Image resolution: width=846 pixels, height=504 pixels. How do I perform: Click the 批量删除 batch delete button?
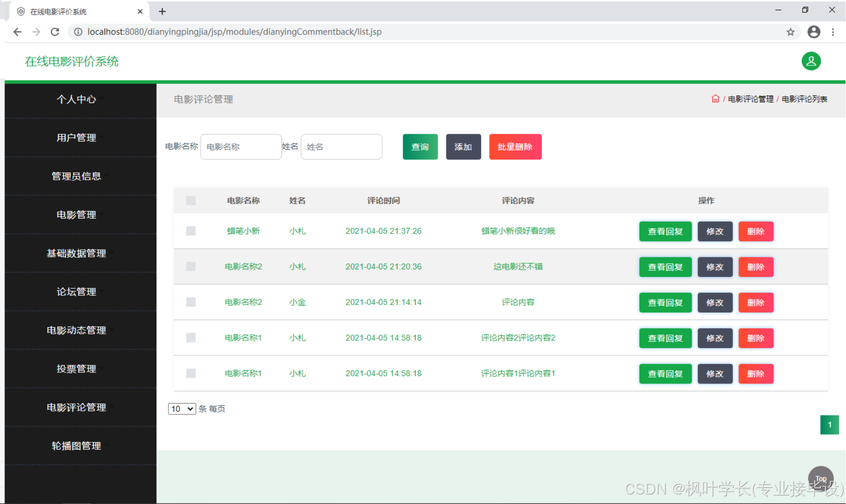tap(515, 147)
